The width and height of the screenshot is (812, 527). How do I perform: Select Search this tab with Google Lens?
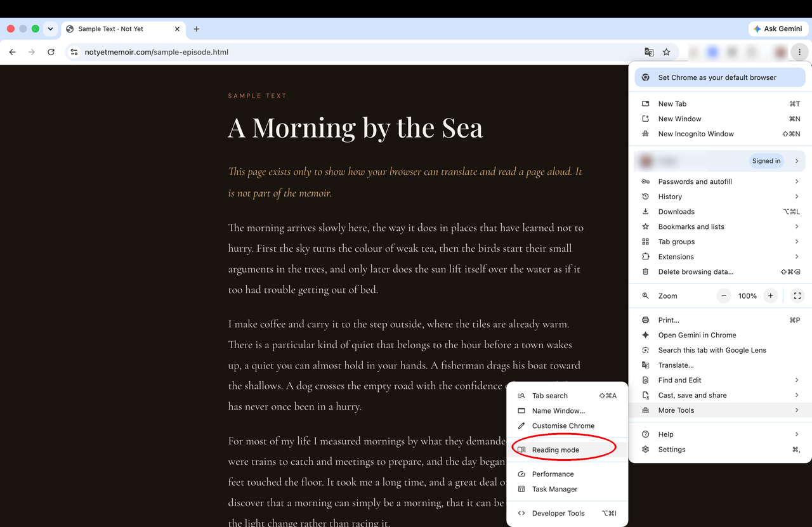[x=720, y=350]
